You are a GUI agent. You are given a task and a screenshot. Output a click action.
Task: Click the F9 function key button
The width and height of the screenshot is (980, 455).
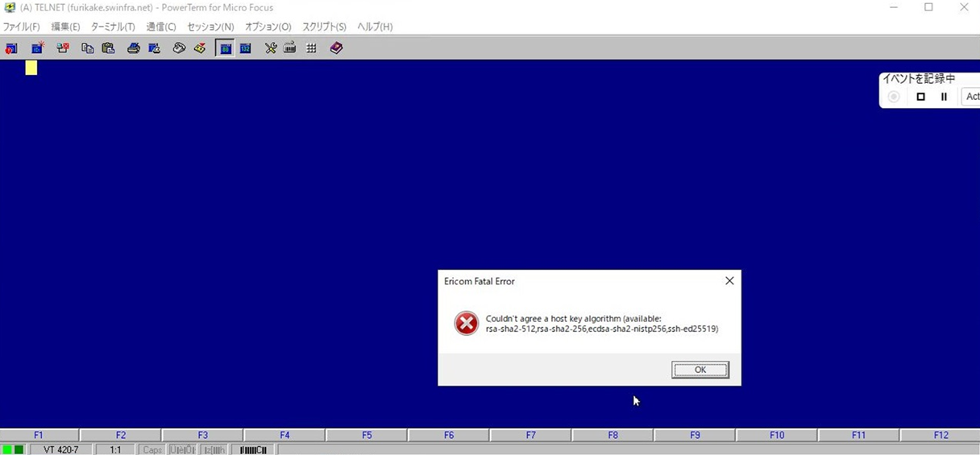click(x=695, y=435)
